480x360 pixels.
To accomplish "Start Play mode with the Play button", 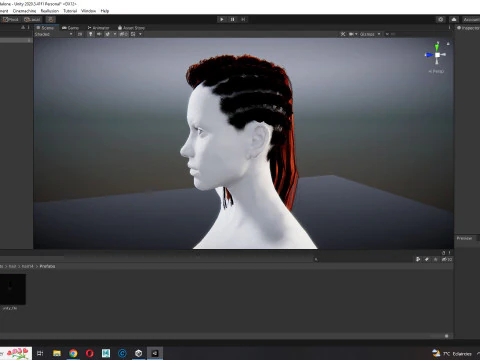I will point(222,19).
